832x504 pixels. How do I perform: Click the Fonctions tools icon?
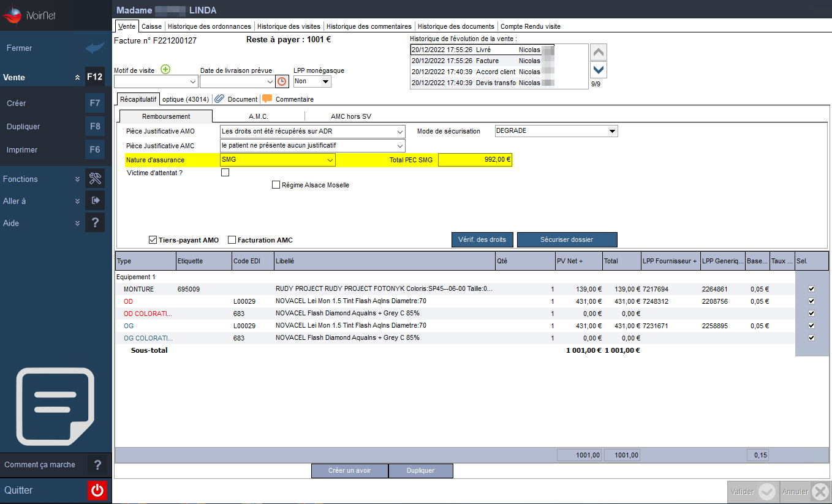[94, 179]
